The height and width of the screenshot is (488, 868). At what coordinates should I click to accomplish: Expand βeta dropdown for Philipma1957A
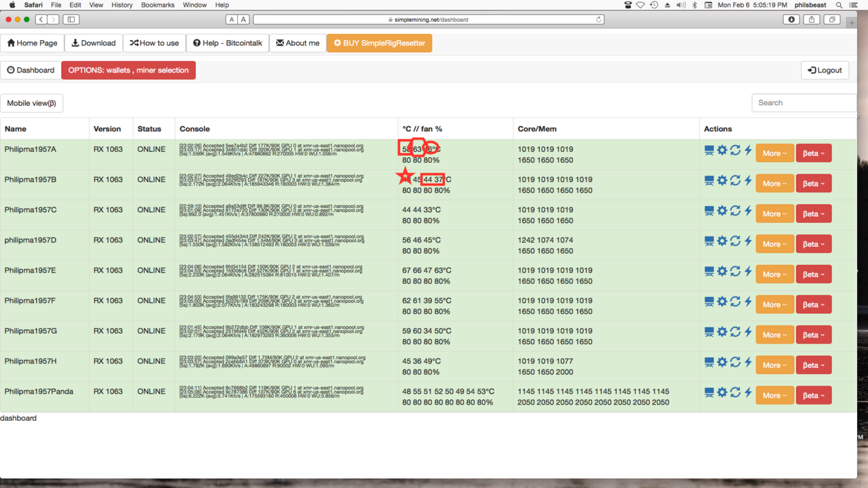(814, 153)
